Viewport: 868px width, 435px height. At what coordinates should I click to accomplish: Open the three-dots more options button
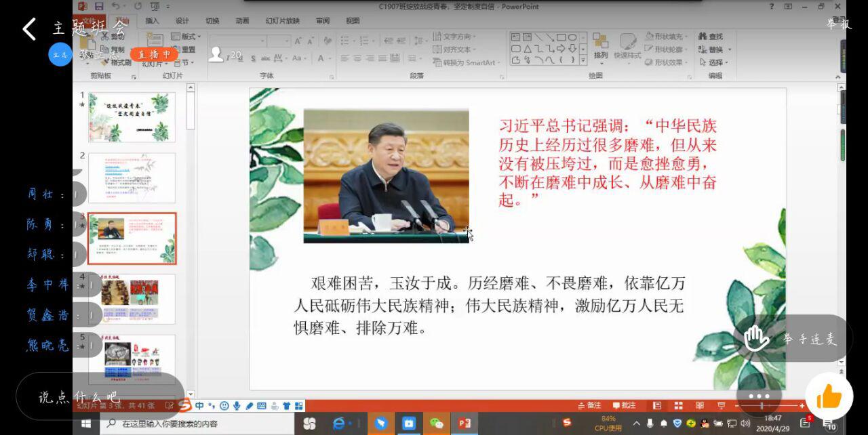(x=759, y=396)
